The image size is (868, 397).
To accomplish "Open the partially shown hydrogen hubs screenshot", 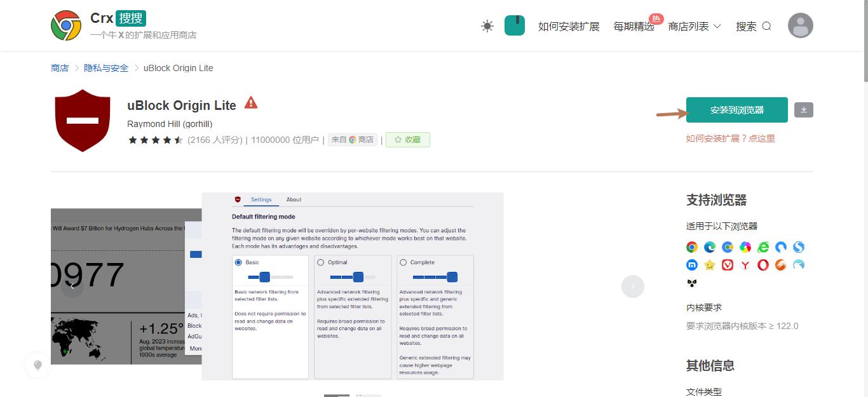I will tap(126, 286).
